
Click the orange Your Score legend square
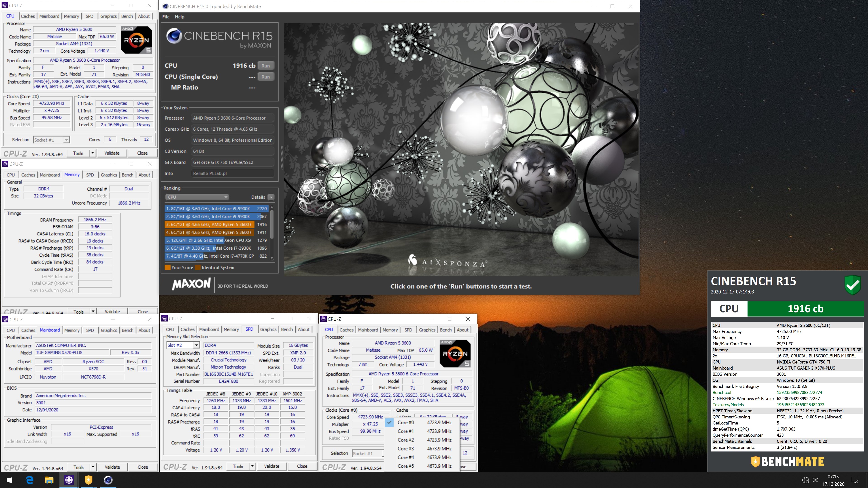pyautogui.click(x=167, y=267)
